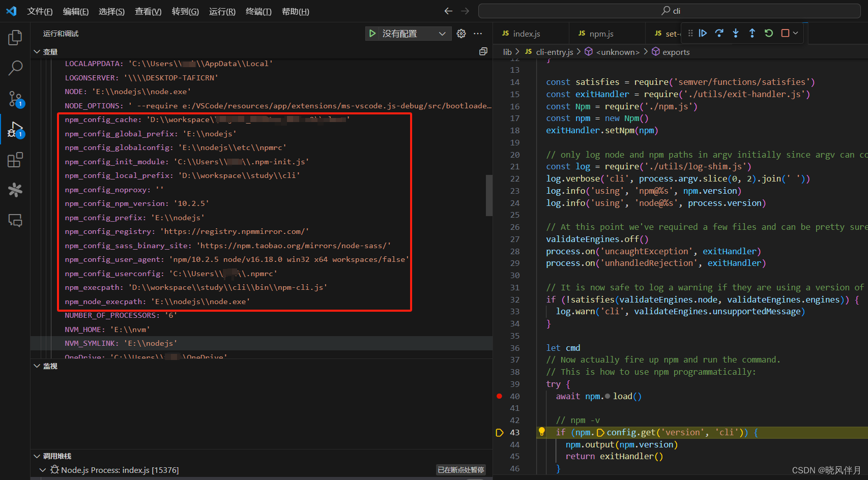Open the chat/remote panel icon in activity bar

point(15,220)
